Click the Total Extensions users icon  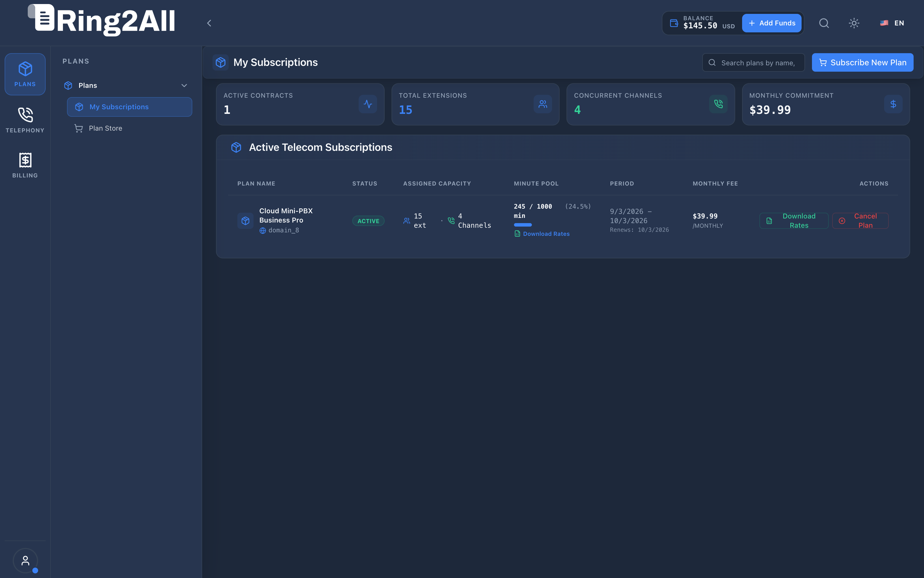pos(543,104)
